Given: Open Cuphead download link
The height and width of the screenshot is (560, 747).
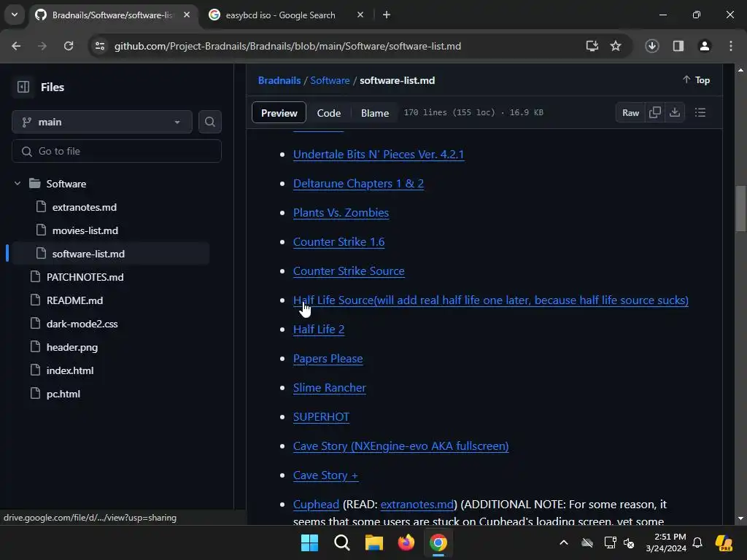Looking at the screenshot, I should tap(316, 505).
